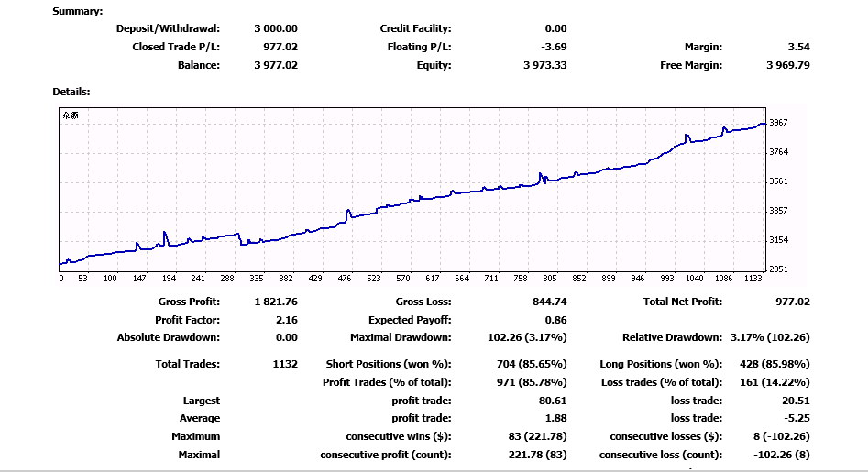
Task: Click the gross loss value 844.74
Action: pyautogui.click(x=549, y=302)
